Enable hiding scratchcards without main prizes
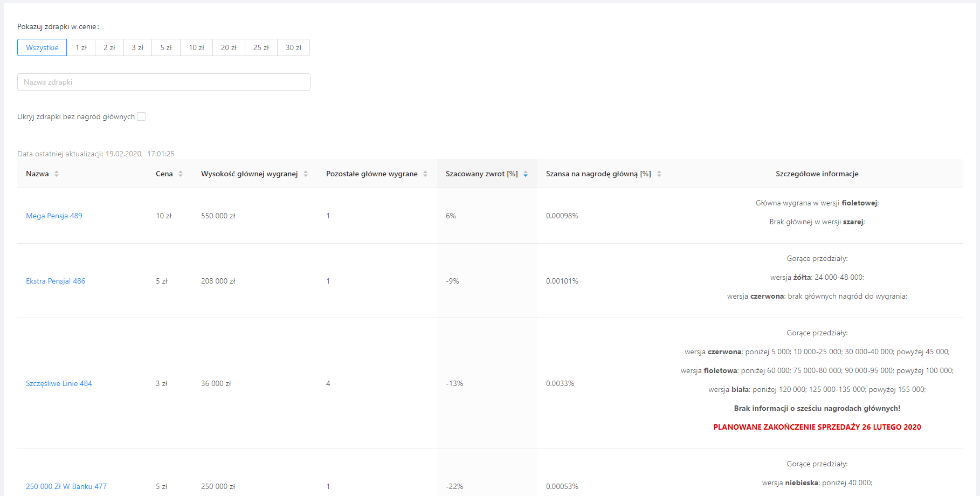Viewport: 980px width, 496px height. click(141, 116)
